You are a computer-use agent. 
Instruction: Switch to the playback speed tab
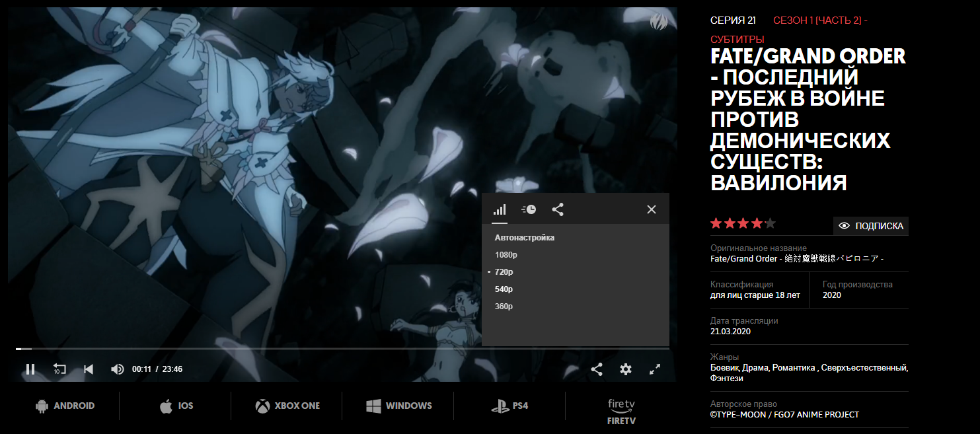point(529,209)
